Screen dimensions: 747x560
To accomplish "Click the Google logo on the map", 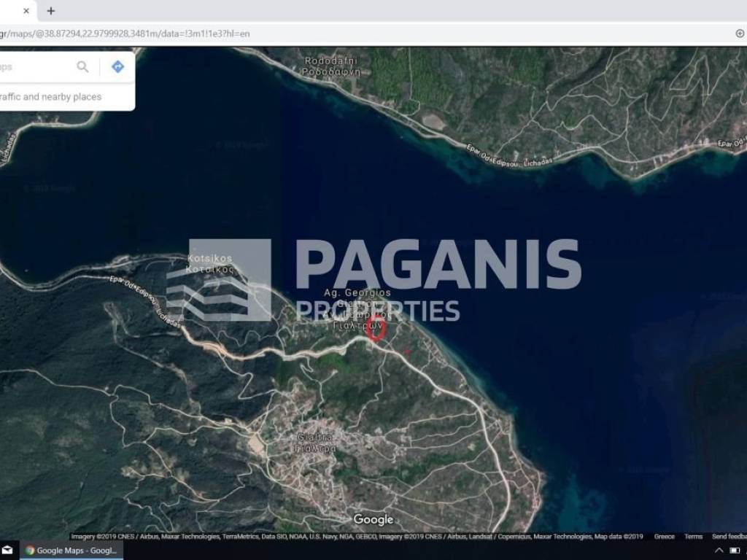I will pos(373,520).
